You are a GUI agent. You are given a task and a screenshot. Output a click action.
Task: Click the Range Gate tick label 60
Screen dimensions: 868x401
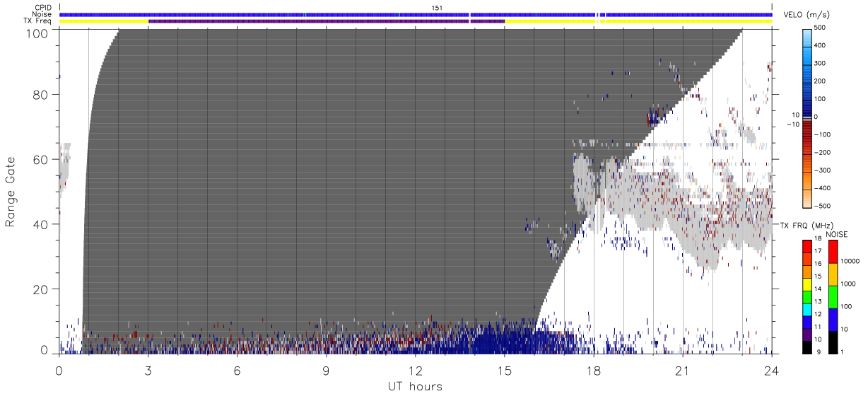42,159
